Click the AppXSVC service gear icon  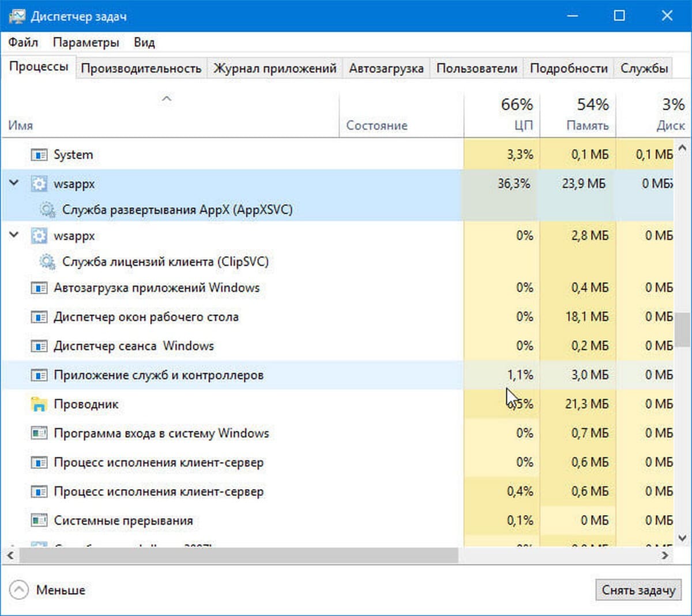click(47, 209)
